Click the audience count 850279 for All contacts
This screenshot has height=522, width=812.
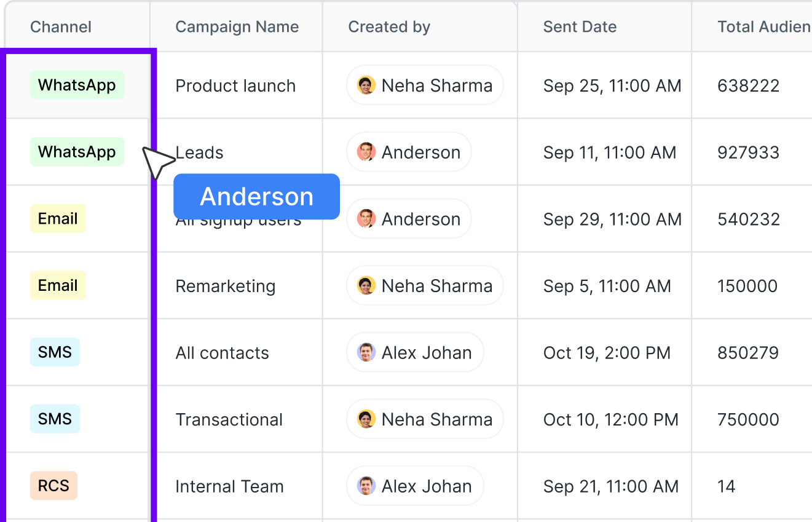point(748,352)
